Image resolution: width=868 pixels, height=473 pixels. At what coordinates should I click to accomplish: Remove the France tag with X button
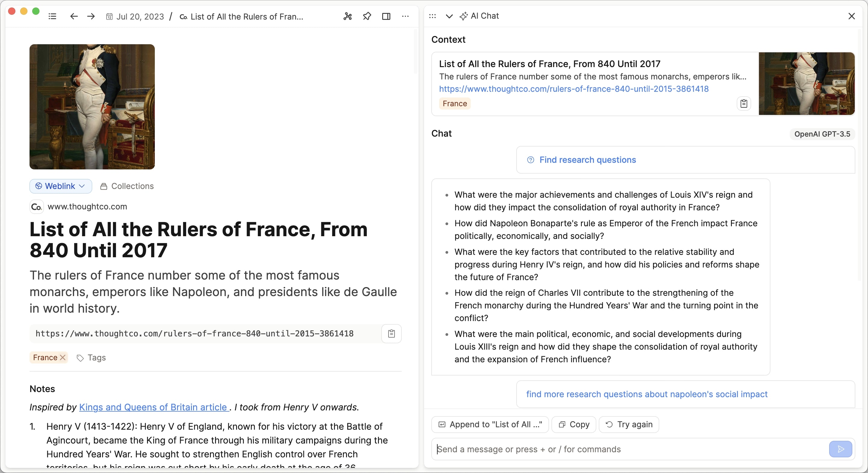click(x=63, y=358)
